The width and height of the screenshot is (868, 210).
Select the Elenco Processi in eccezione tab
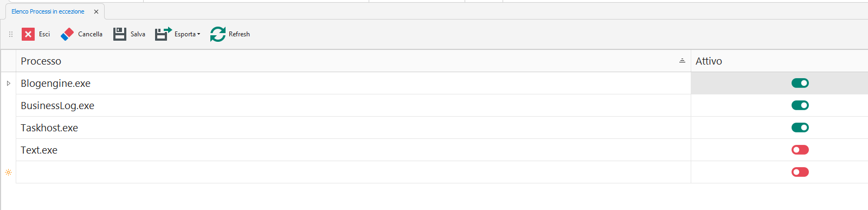coord(48,11)
